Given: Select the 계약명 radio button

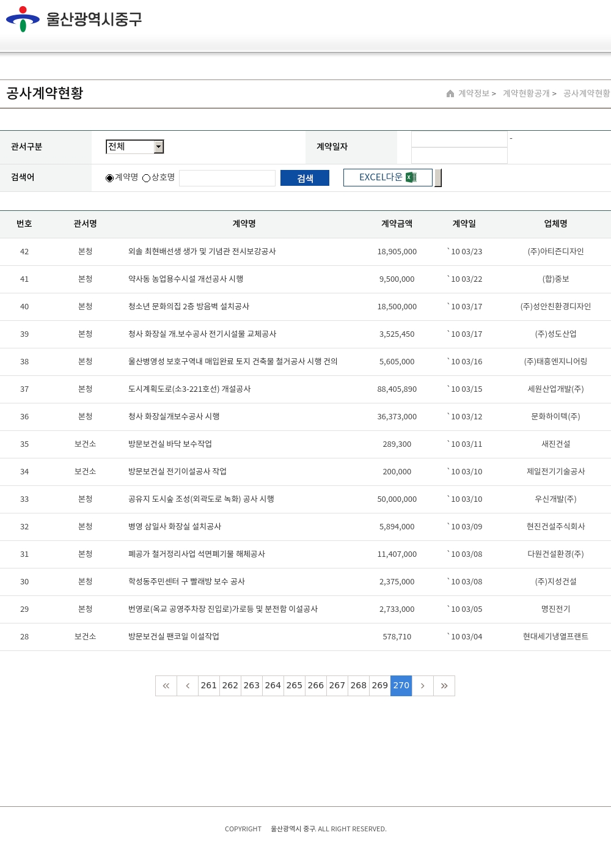Looking at the screenshot, I should point(110,178).
